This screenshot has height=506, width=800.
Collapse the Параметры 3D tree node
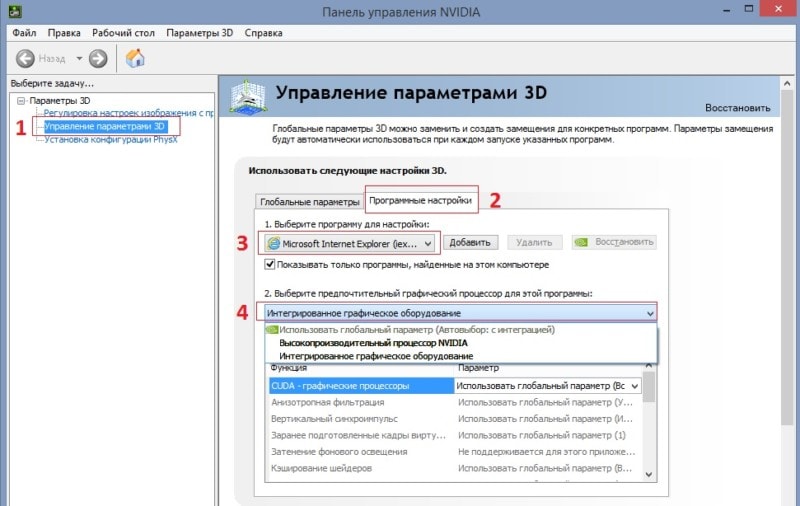20,101
